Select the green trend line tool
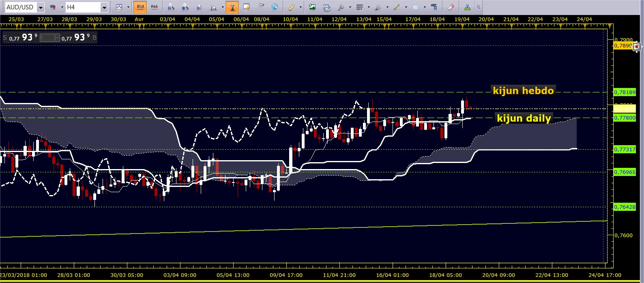 pos(397,7)
